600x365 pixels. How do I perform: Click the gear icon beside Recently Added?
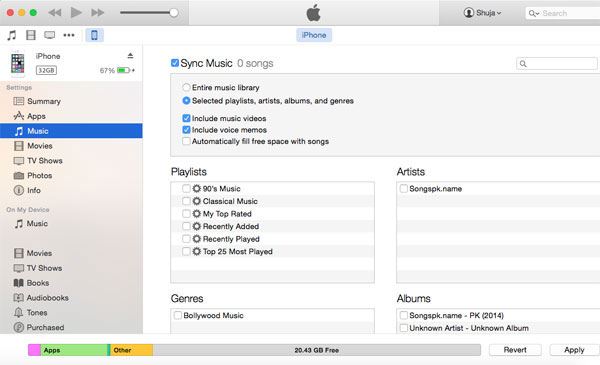(197, 226)
